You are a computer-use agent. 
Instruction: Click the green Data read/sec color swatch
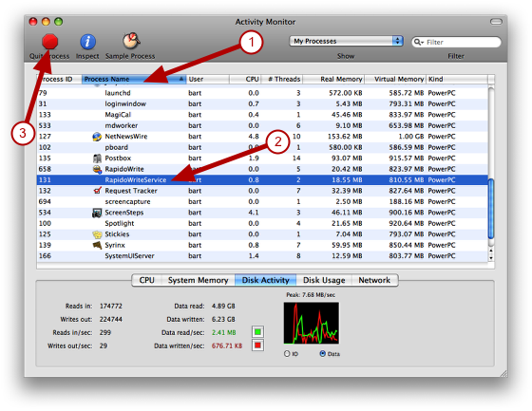pyautogui.click(x=257, y=332)
